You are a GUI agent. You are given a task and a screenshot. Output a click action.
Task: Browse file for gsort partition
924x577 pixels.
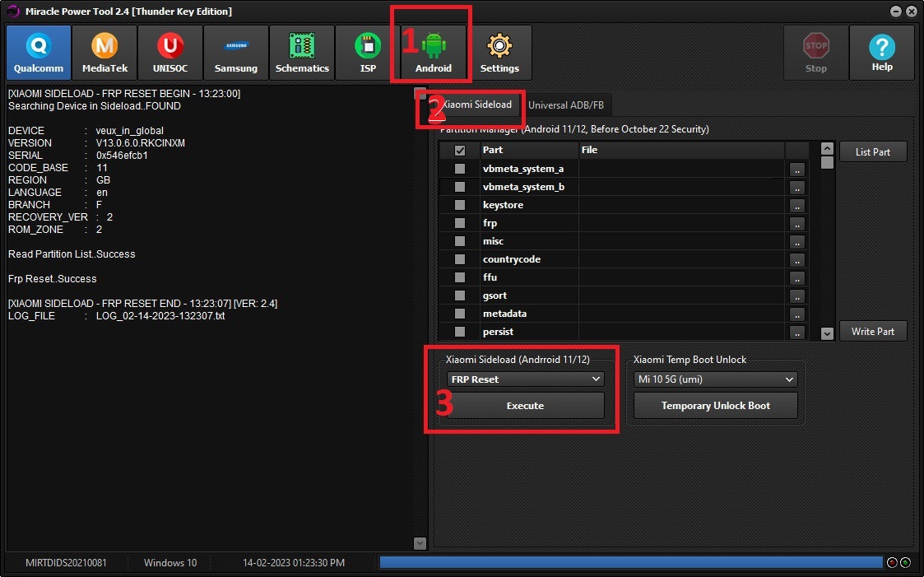(x=796, y=295)
